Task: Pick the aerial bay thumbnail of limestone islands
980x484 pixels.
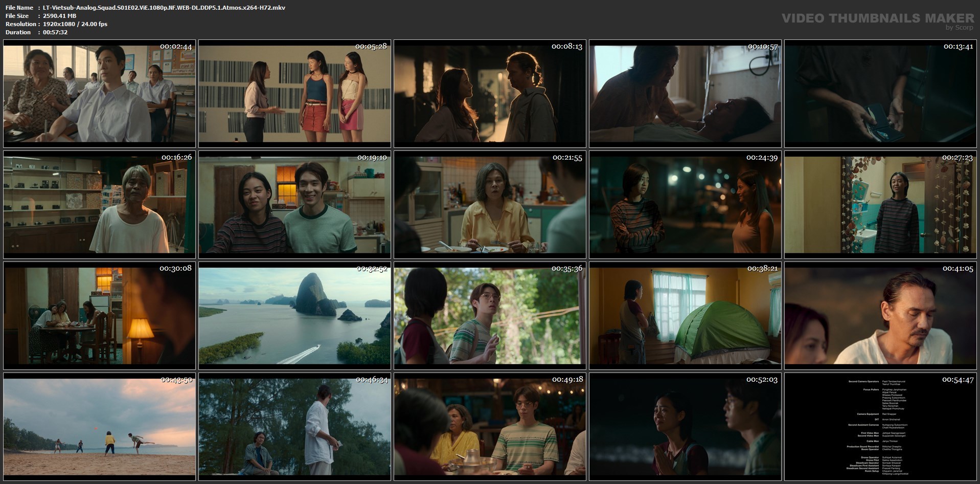Action: [294, 316]
